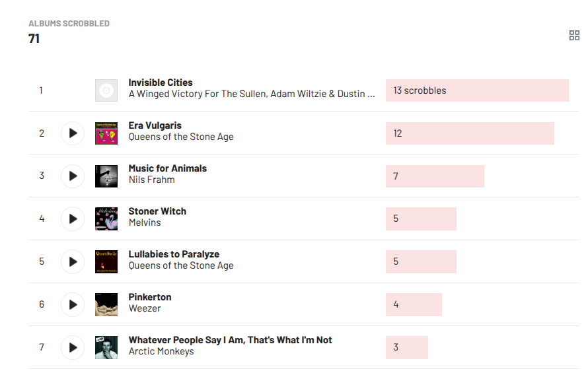The image size is (588, 371).
Task: Play the Era Vulgaris album
Action: click(x=73, y=133)
